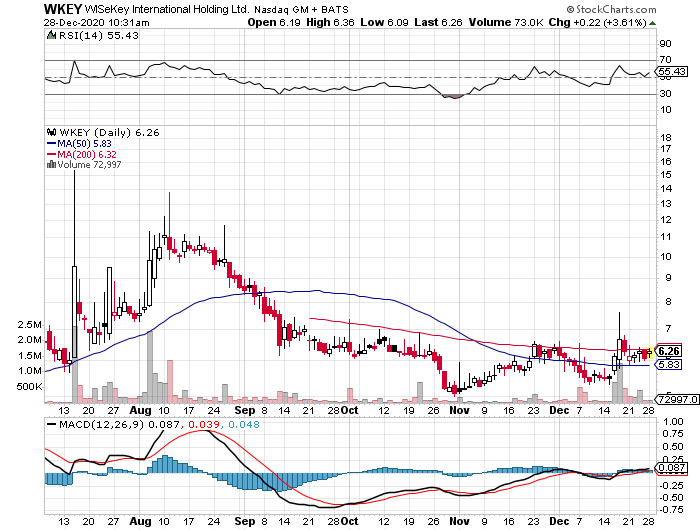Click the RSI indicator mountain icon
The width and height of the screenshot is (700, 530).
click(x=52, y=35)
